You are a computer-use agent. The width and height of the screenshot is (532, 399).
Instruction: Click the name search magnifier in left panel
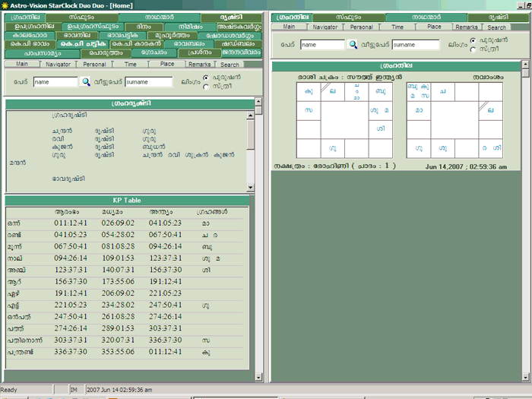(x=86, y=82)
